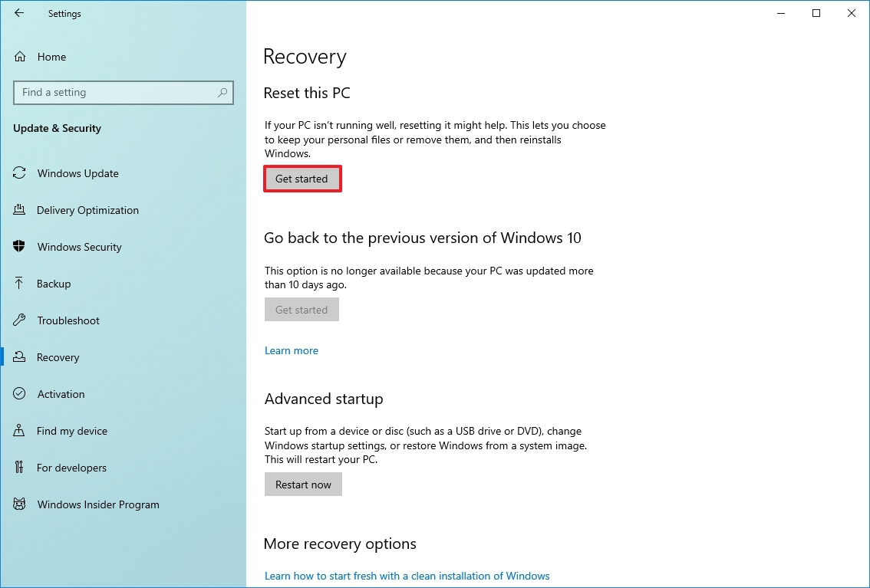Click Restart now under Advanced startup

point(303,484)
